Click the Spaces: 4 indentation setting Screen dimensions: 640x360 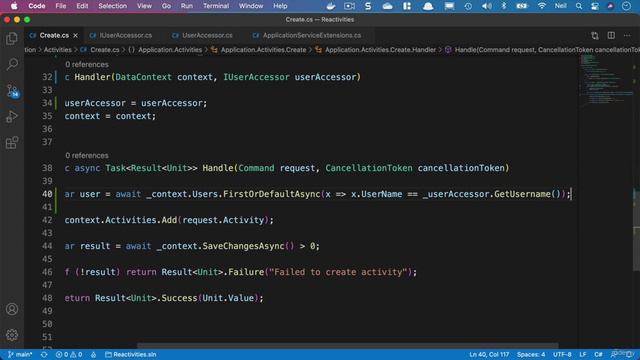pos(531,354)
